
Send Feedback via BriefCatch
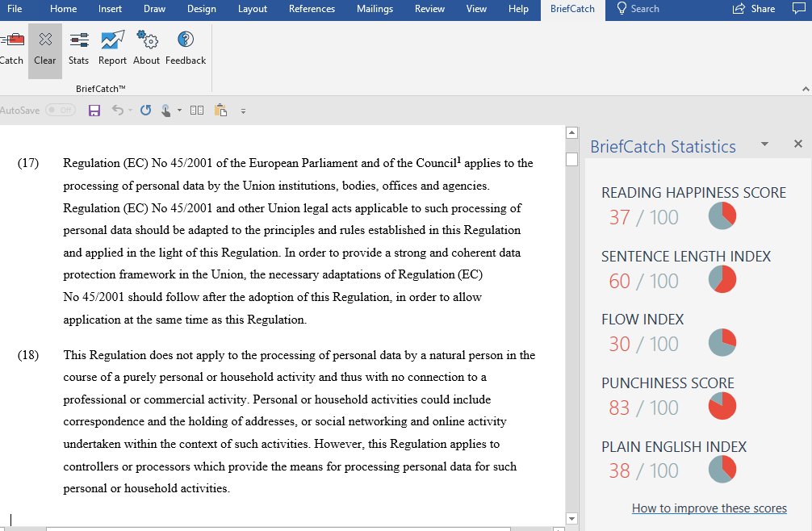186,49
